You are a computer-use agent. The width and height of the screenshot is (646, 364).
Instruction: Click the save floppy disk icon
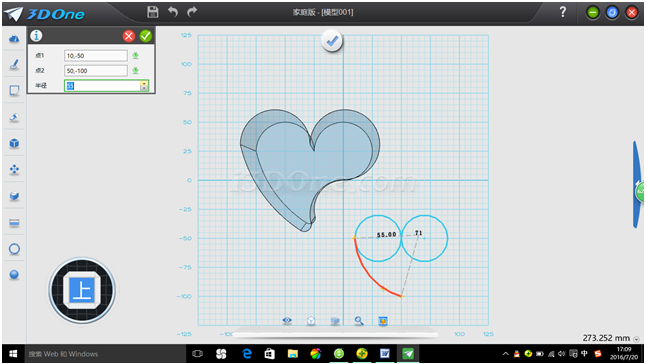[153, 12]
